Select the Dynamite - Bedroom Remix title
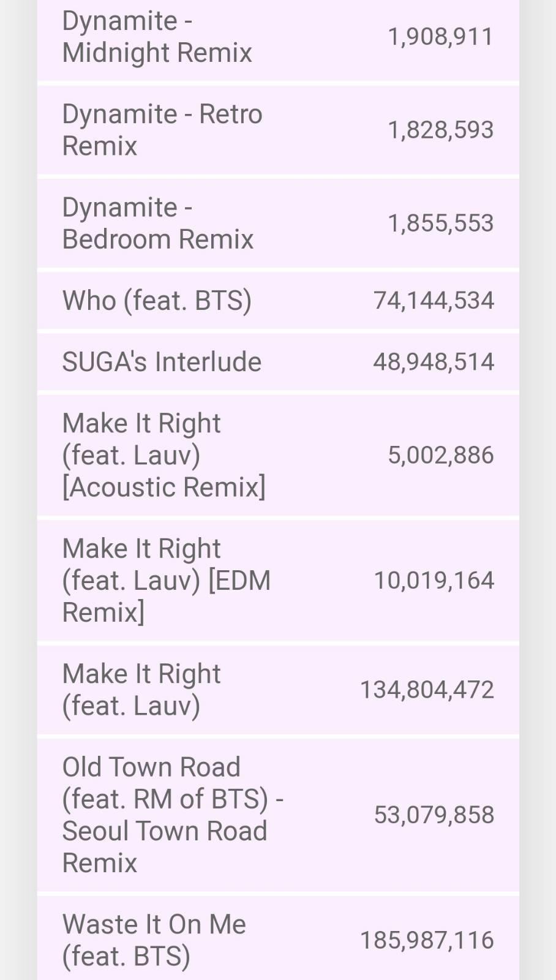 [x=157, y=223]
